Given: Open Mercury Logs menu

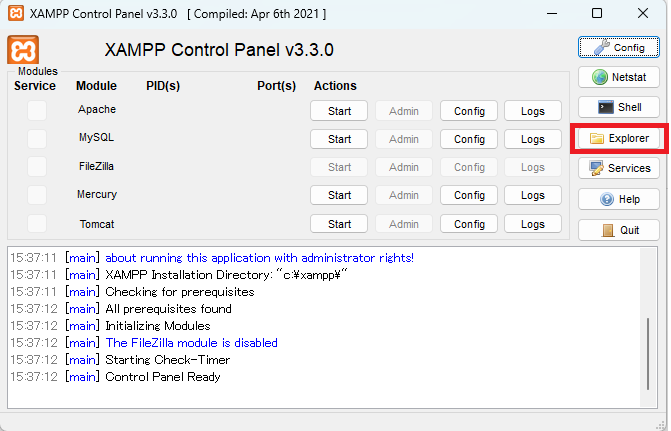Looking at the screenshot, I should pos(533,195).
